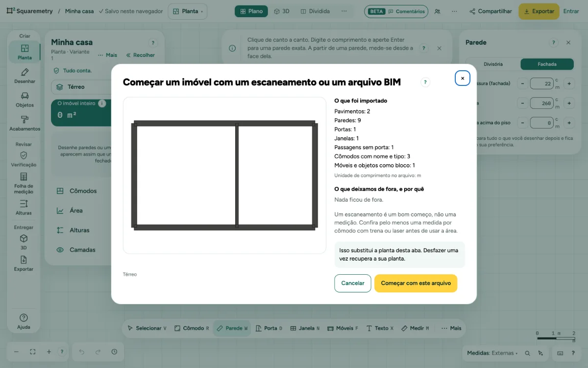
Task: Click the search icon near Medidas
Action: [527, 353]
